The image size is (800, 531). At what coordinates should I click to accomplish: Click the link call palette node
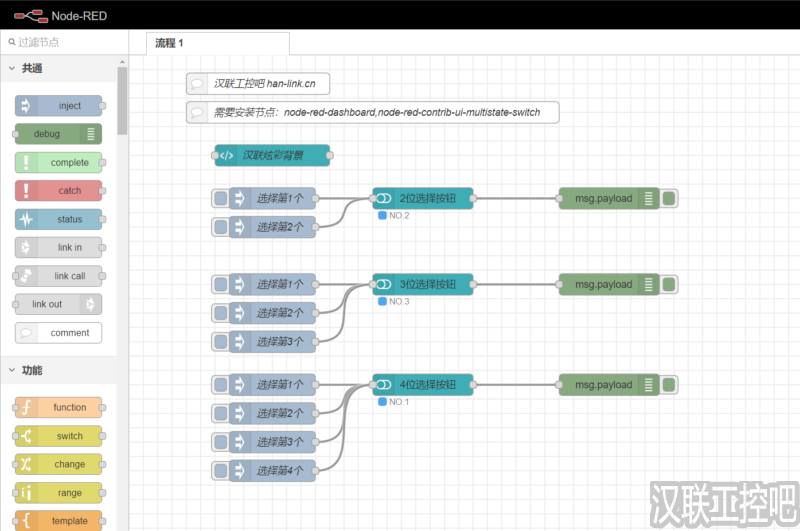point(59,276)
